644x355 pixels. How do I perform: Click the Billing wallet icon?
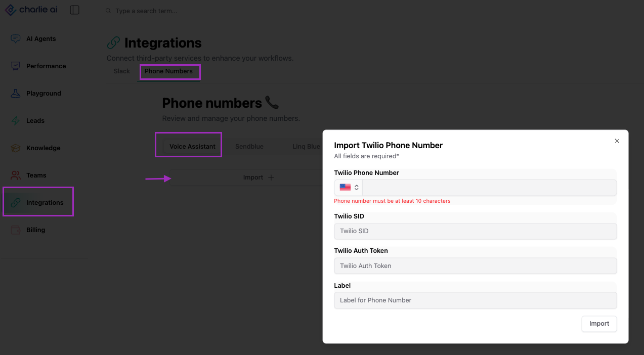[x=16, y=230]
